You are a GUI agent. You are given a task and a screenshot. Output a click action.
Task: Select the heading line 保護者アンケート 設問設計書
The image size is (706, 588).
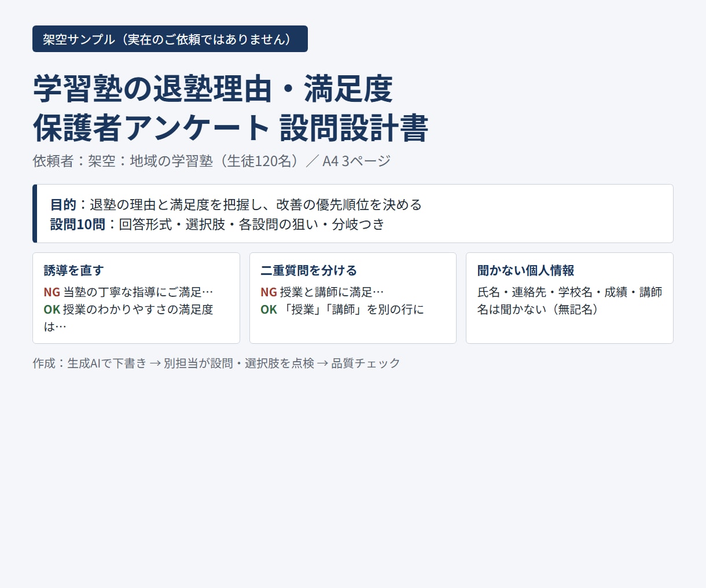(x=230, y=128)
